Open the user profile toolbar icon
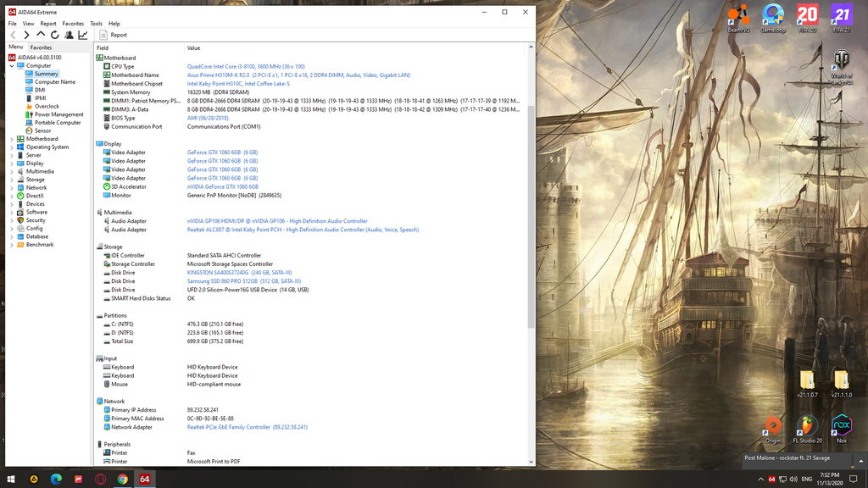This screenshot has height=488, width=868. point(69,35)
